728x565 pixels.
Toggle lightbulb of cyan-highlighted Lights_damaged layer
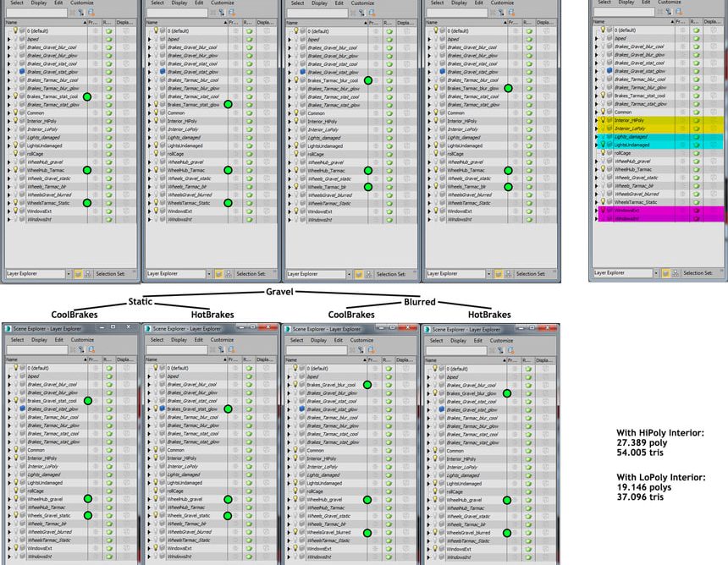(604, 137)
